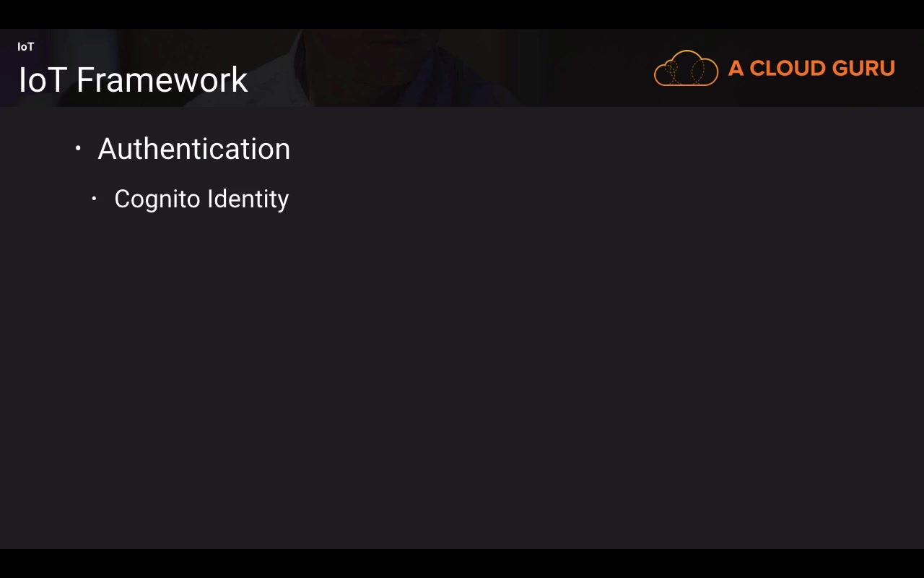Click the word Framework in the title
The width and height of the screenshot is (924, 578).
click(x=162, y=79)
